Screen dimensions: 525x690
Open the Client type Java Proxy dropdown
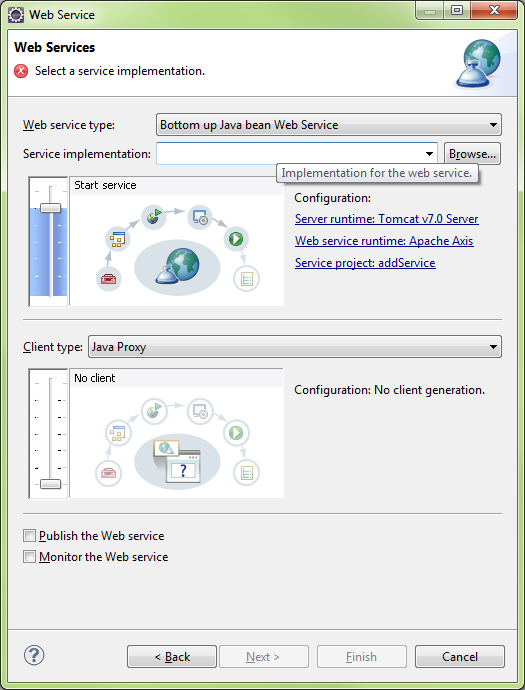click(294, 347)
